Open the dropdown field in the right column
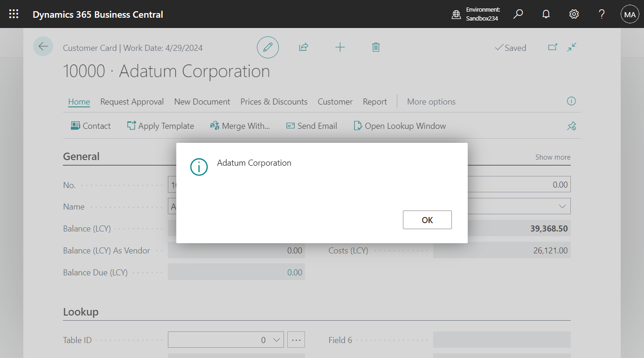644x358 pixels. coord(562,206)
